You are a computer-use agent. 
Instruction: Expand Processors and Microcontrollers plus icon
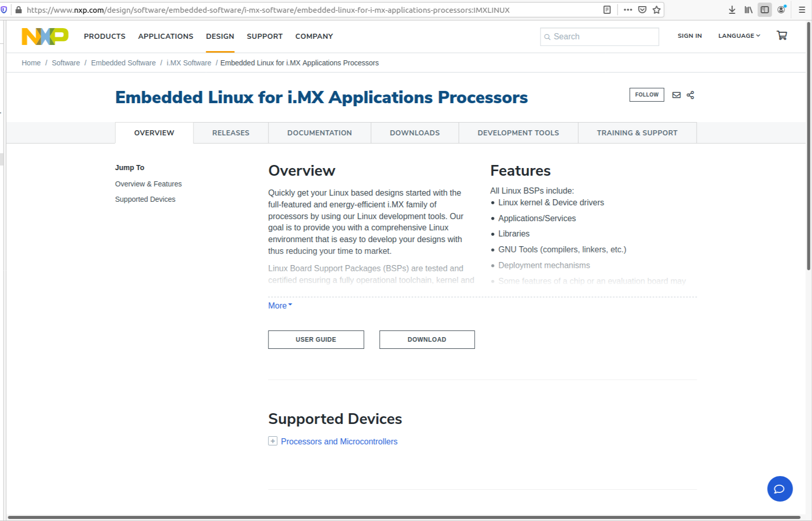click(273, 441)
